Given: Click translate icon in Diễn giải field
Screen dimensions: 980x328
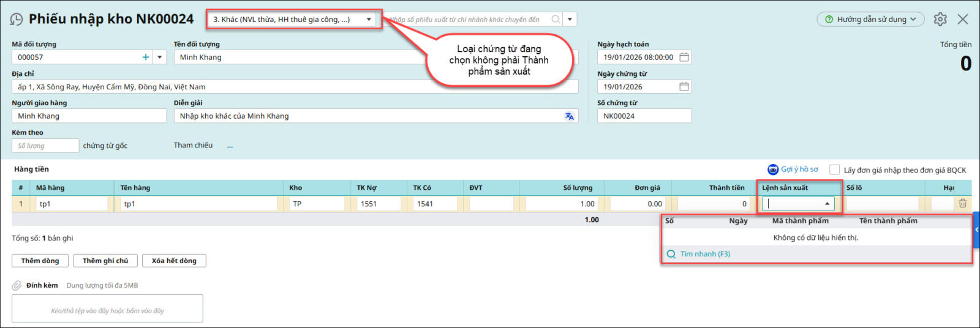Looking at the screenshot, I should click(570, 116).
